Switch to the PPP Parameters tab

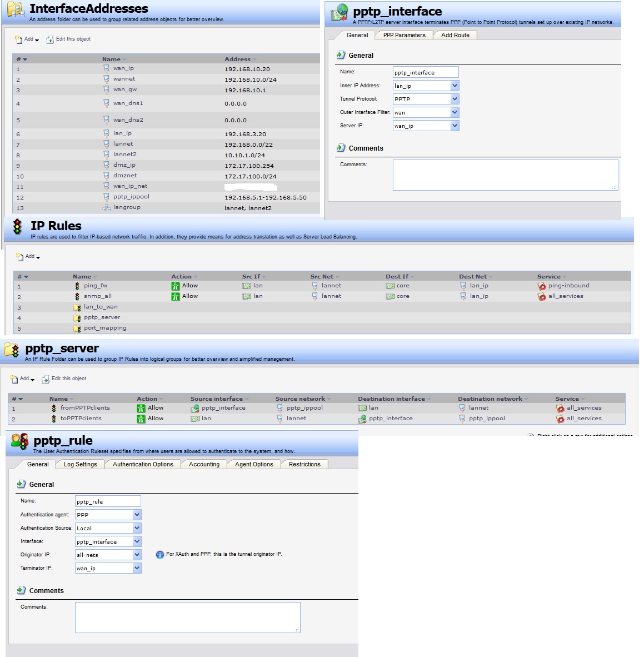pos(404,35)
